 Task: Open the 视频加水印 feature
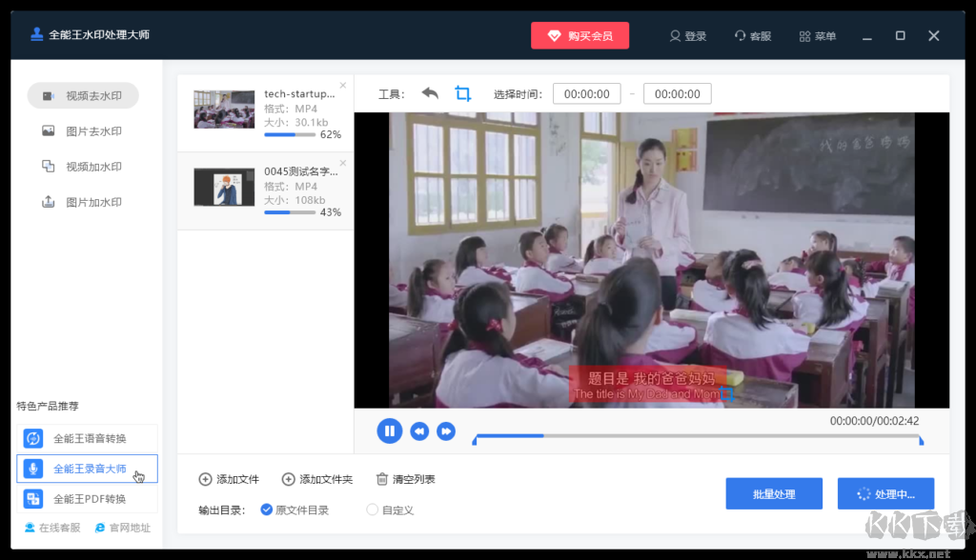coord(83,166)
